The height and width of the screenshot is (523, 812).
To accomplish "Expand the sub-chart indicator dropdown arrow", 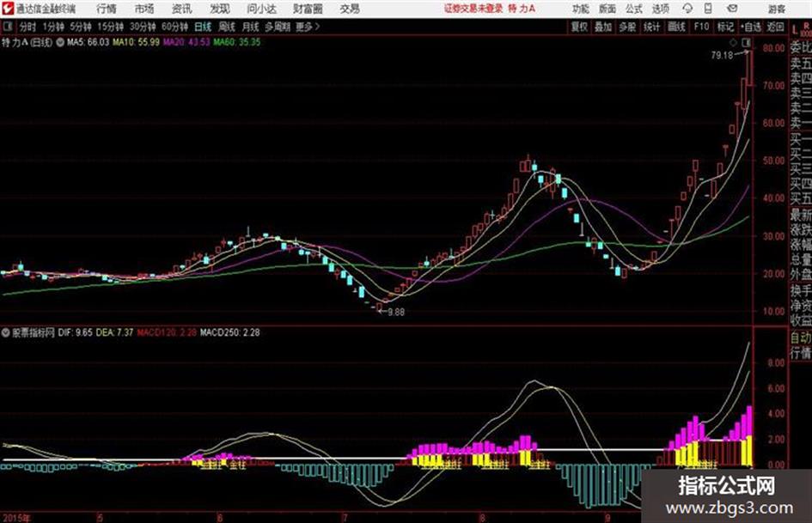I will tap(6, 332).
